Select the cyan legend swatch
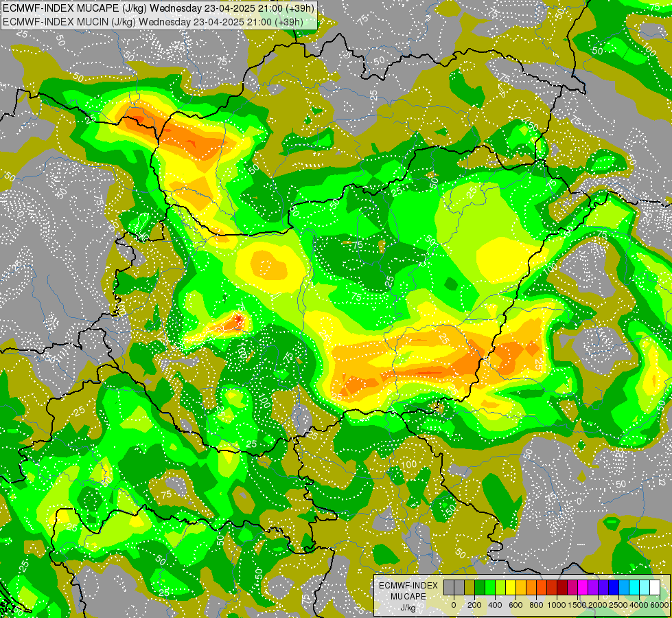Screen dimensions: 672x618 point(635,588)
